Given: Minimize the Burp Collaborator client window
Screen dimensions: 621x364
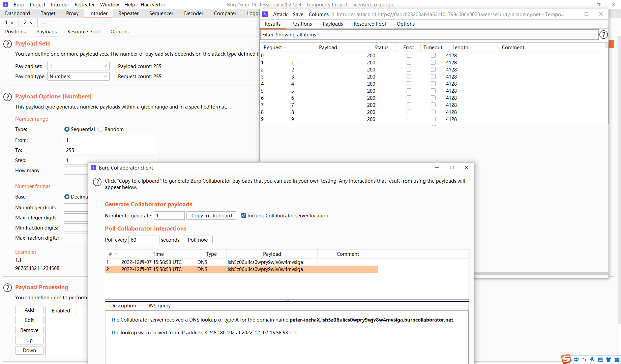Looking at the screenshot, I should tap(437, 168).
